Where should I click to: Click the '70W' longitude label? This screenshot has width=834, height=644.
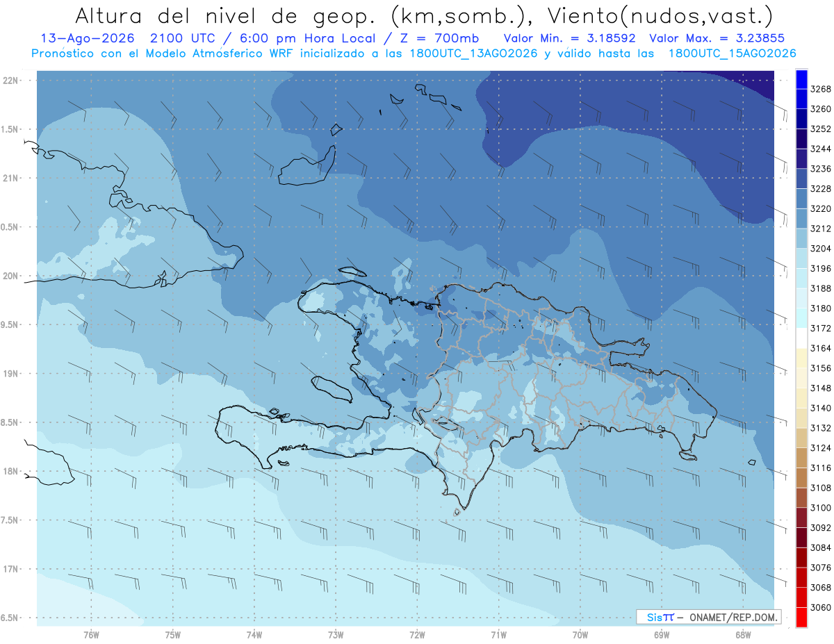pos(580,635)
